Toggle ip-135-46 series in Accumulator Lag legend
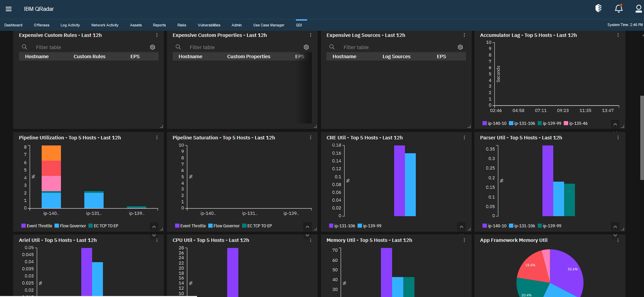Screen dimensions: 644x297 576,123
